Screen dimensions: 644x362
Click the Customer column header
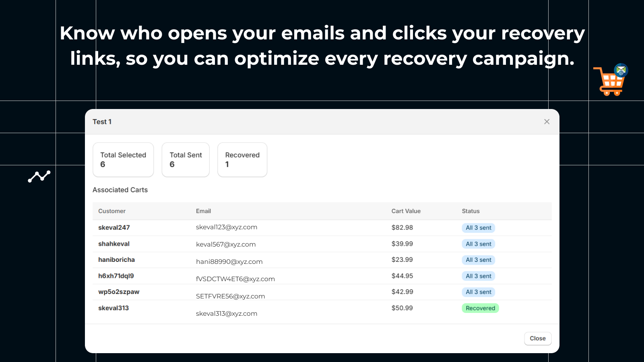(x=112, y=211)
